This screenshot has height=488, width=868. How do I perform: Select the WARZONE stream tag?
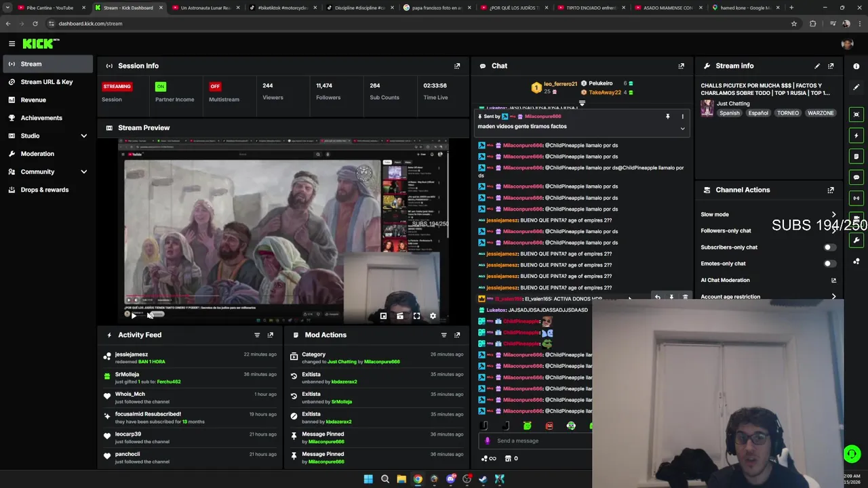pyautogui.click(x=821, y=113)
